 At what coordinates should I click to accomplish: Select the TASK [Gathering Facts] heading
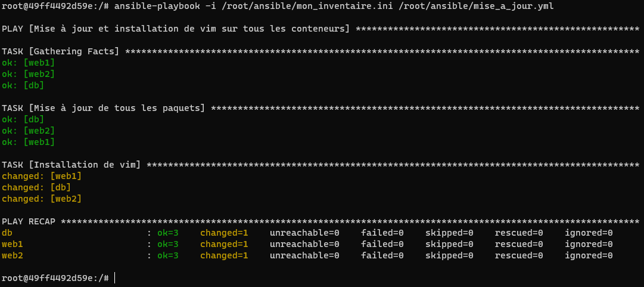pyautogui.click(x=60, y=51)
